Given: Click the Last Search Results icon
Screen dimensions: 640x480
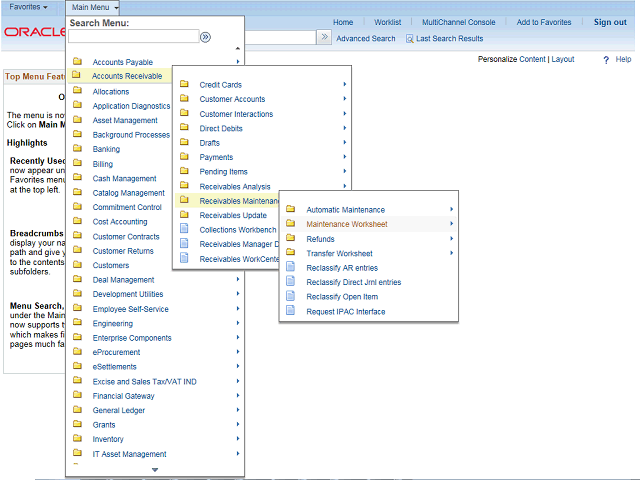Looking at the screenshot, I should (409, 39).
